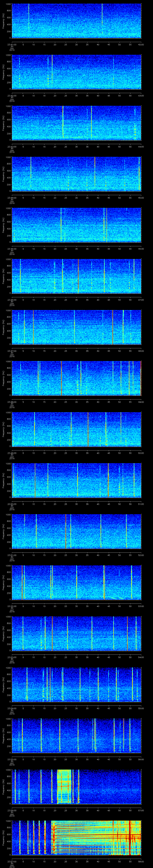
Task: Select the 23:43:00 start time label
Action: (x=12, y=147)
